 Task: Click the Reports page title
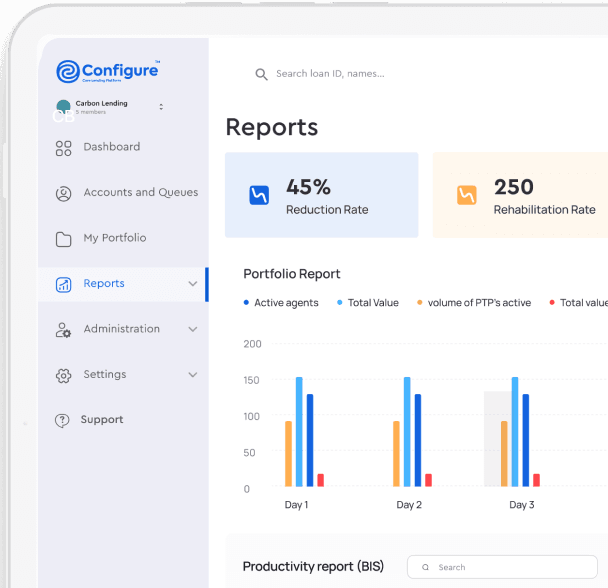(272, 127)
